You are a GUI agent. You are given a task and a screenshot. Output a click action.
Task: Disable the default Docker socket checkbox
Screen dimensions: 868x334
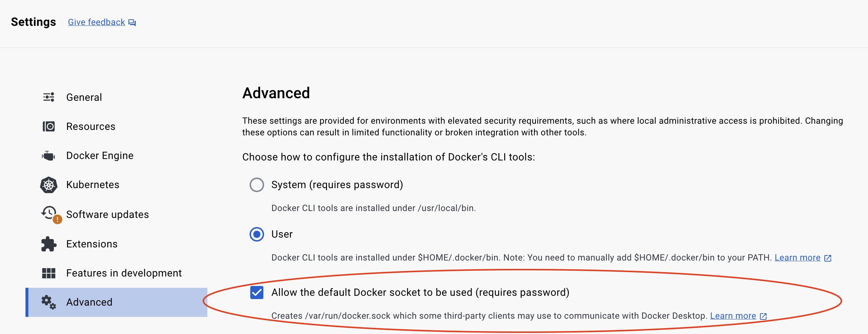[x=257, y=292]
